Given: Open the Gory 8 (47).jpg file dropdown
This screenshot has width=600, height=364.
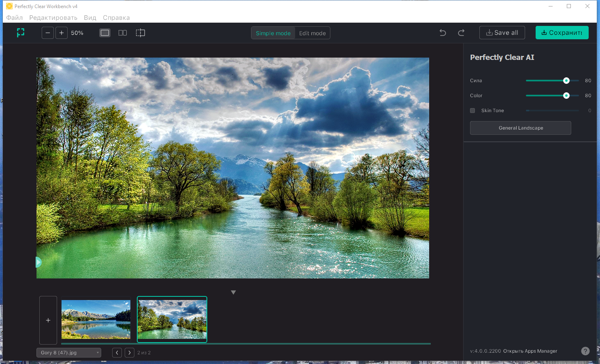Looking at the screenshot, I should point(69,353).
